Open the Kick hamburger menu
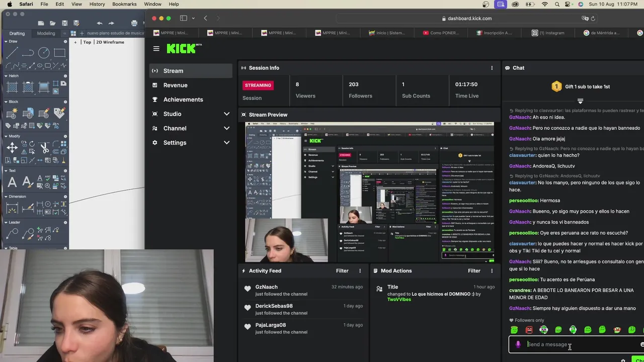 (x=156, y=49)
